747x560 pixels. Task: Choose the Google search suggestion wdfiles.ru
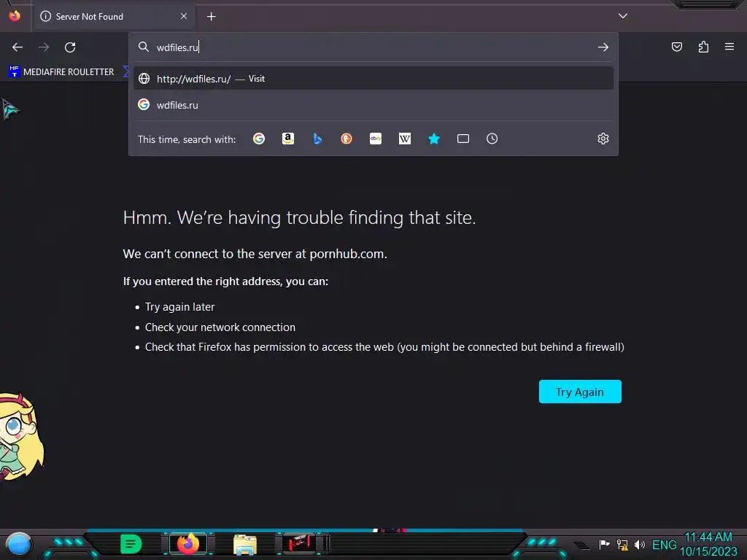point(373,105)
